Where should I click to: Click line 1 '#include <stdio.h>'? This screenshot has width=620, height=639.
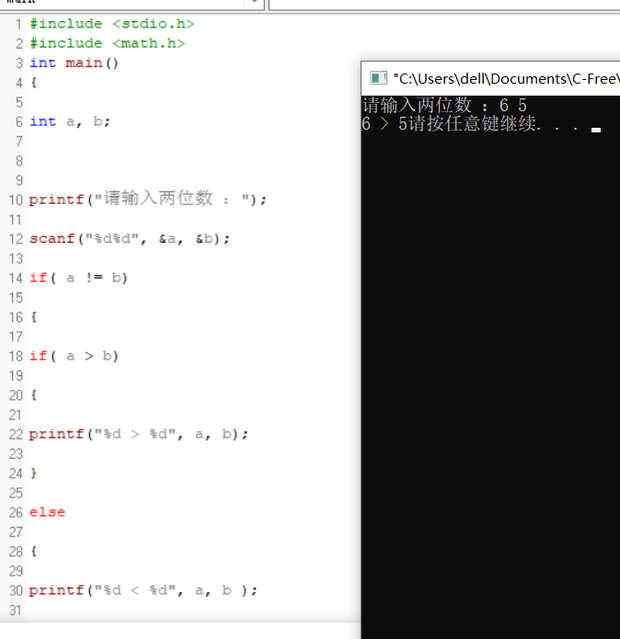(112, 24)
